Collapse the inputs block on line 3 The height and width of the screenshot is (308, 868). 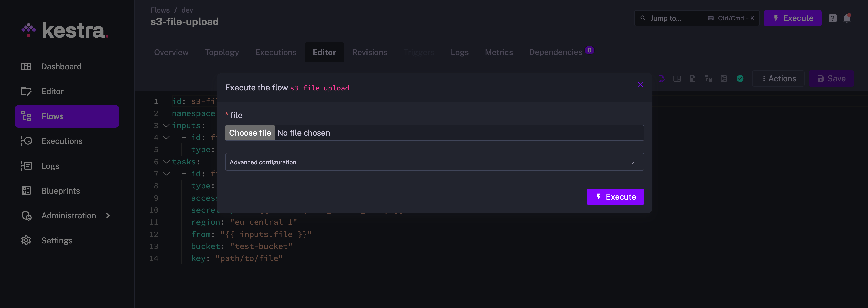click(166, 126)
